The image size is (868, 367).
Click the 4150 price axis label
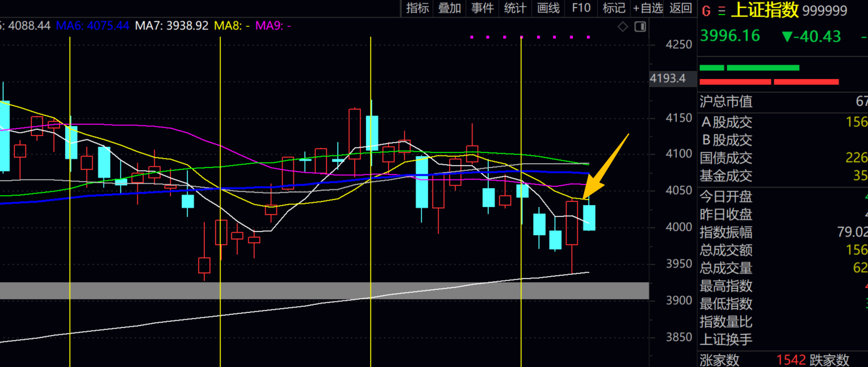[679, 118]
